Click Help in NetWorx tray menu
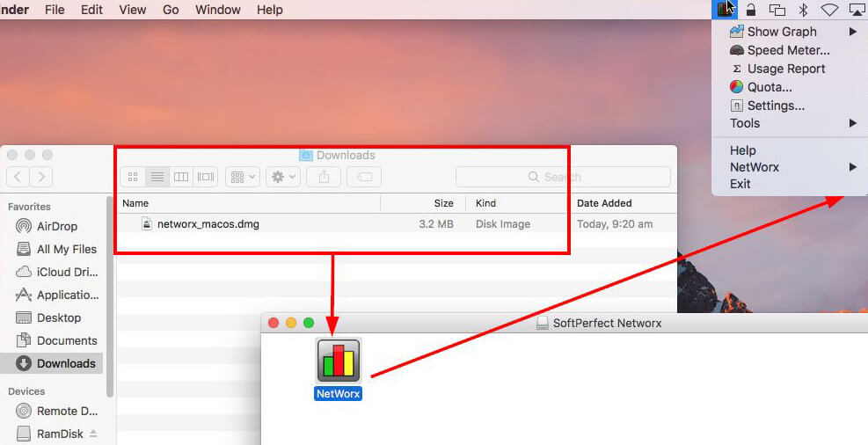Screen dimensions: 868x445 (791, 150)
